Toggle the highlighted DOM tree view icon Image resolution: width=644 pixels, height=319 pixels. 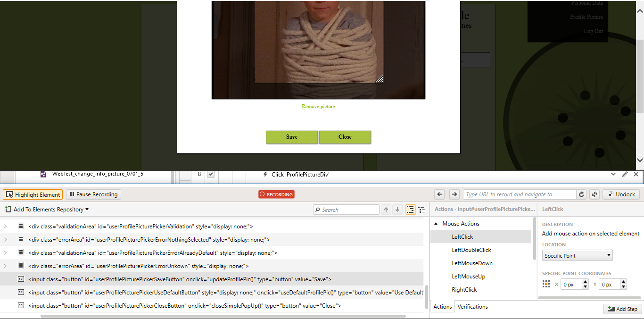coord(410,210)
